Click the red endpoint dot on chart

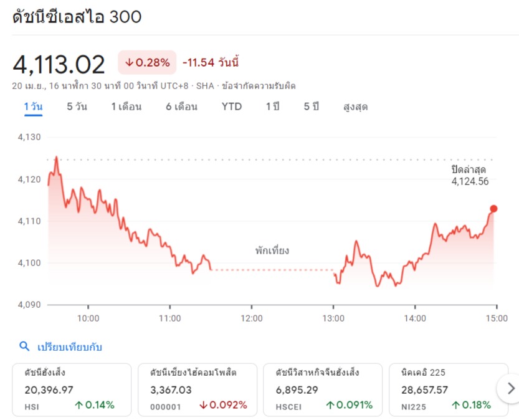pos(493,209)
